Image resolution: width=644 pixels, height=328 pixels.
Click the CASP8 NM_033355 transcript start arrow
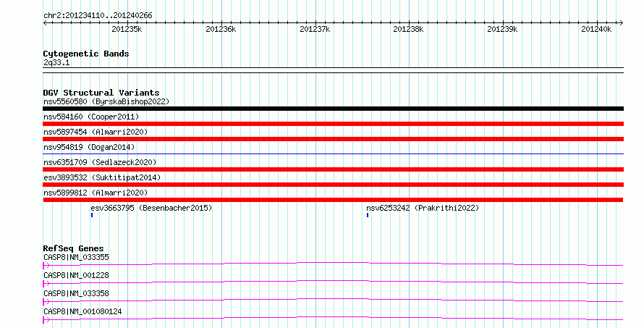coord(46,266)
